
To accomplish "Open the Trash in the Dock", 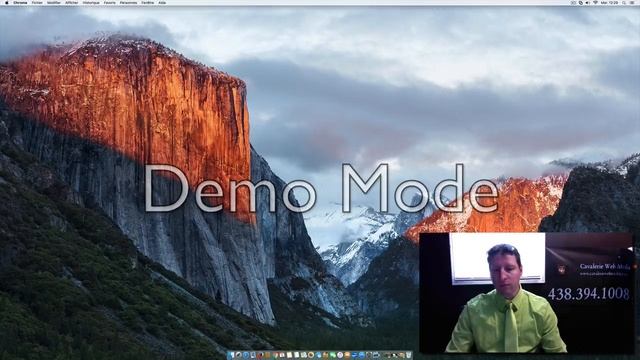I will tap(409, 356).
